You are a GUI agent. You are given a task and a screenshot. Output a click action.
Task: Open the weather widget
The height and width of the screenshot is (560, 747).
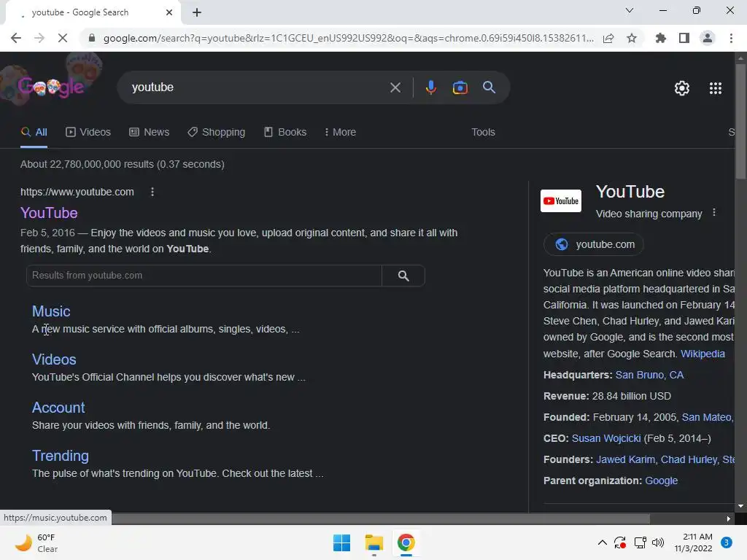coord(36,542)
